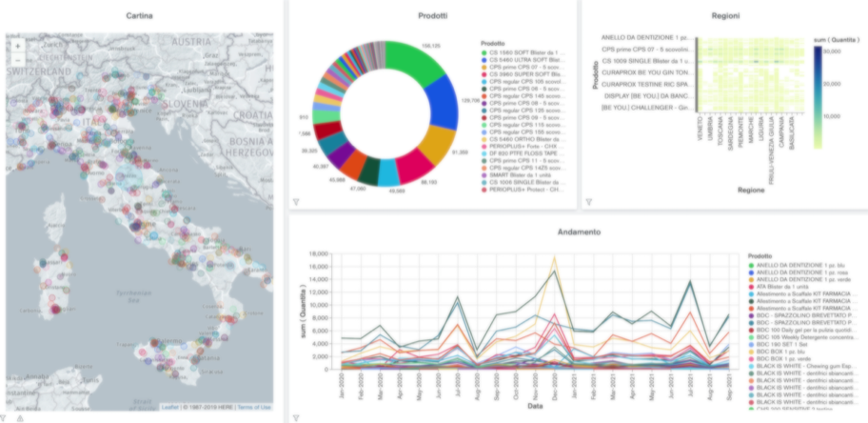This screenshot has width=868, height=423.
Task: Click the Andamento panel title
Action: [579, 232]
